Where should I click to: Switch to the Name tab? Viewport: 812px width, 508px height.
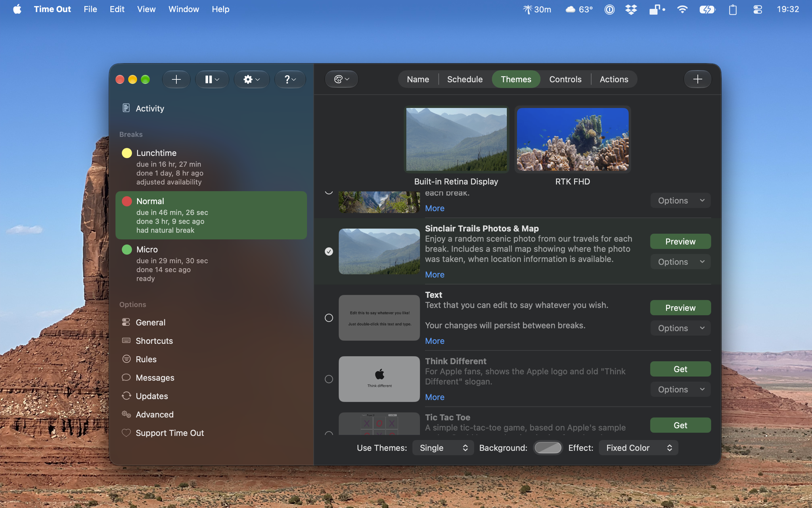coord(418,79)
